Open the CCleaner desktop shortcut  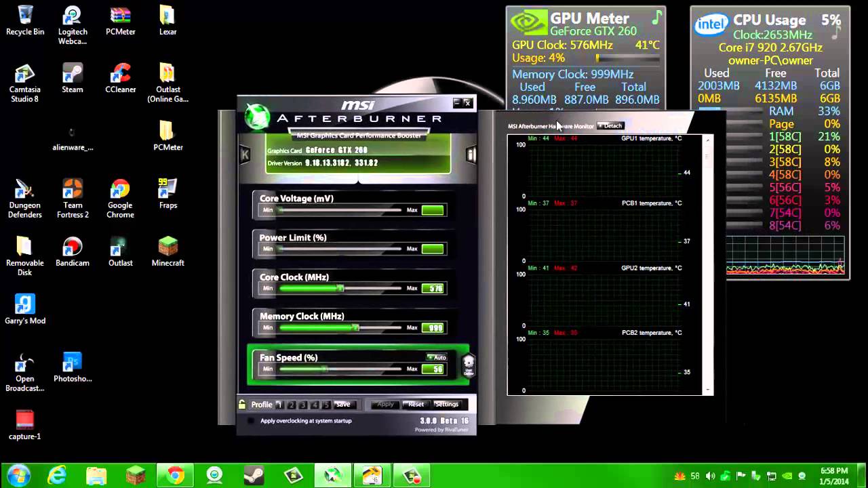(x=121, y=78)
